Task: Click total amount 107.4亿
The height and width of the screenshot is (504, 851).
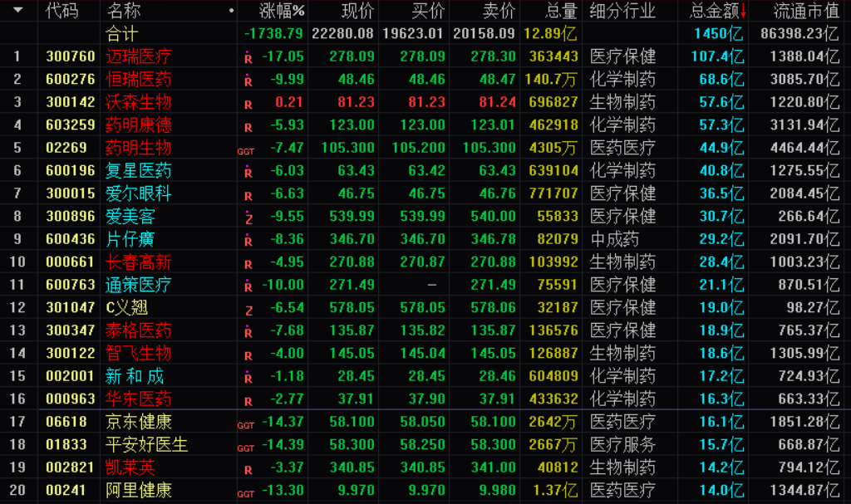Action: point(717,56)
